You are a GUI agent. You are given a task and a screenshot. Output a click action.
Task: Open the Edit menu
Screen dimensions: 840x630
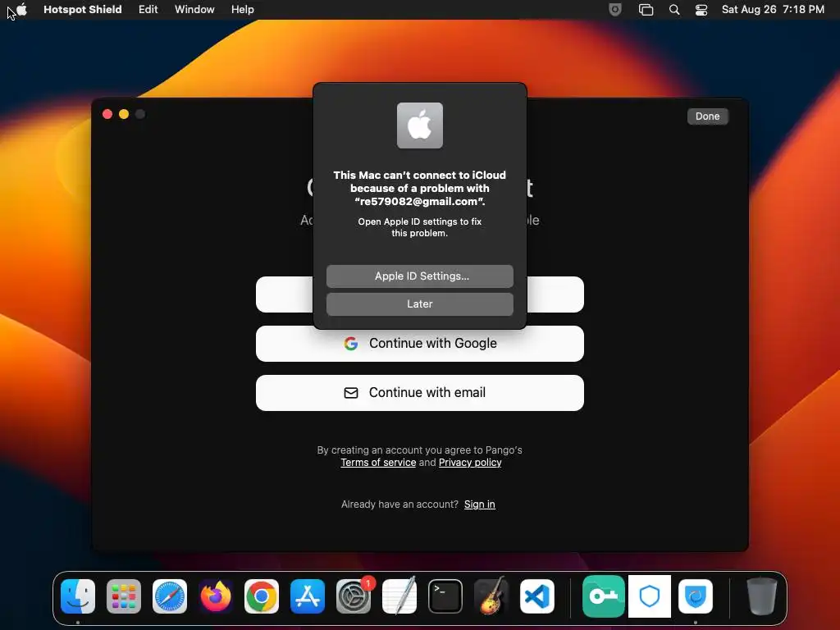pos(148,10)
